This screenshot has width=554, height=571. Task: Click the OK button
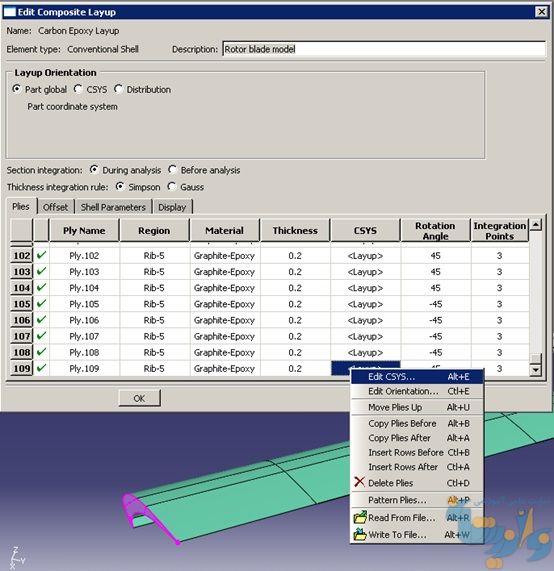[139, 398]
